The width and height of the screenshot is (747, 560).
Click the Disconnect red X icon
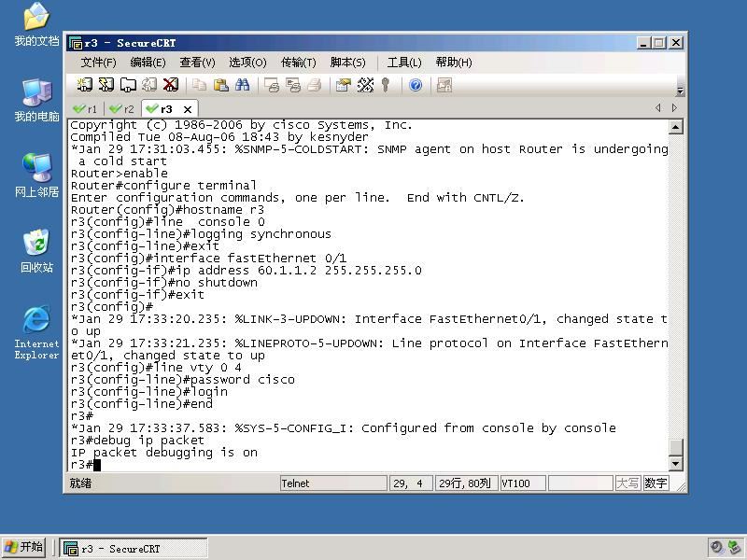pyautogui.click(x=171, y=85)
